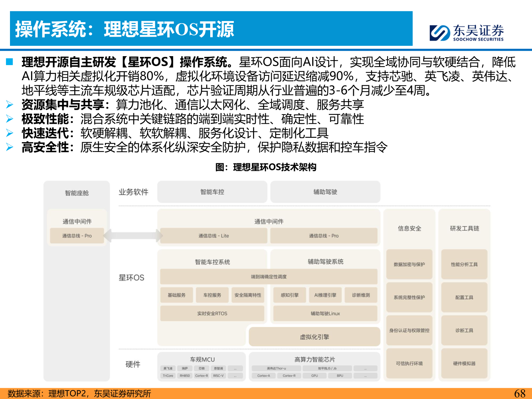Viewport: 532px width, 399px height.
Task: Open the 实时安全RTOS module
Action: pyautogui.click(x=212, y=313)
